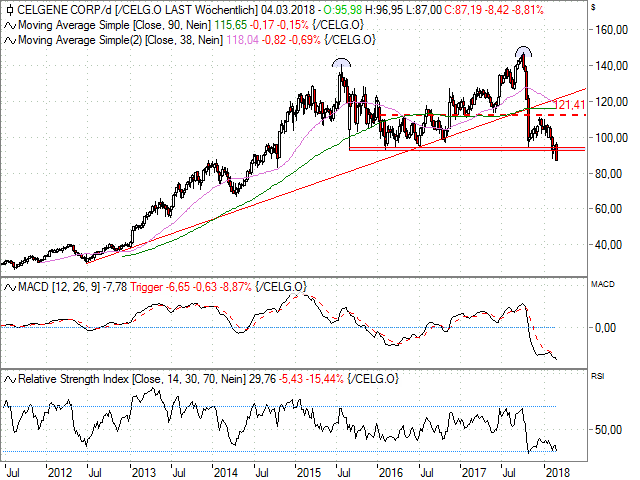Click the 38-period average value 118,04
The image size is (640, 480).
(x=242, y=40)
